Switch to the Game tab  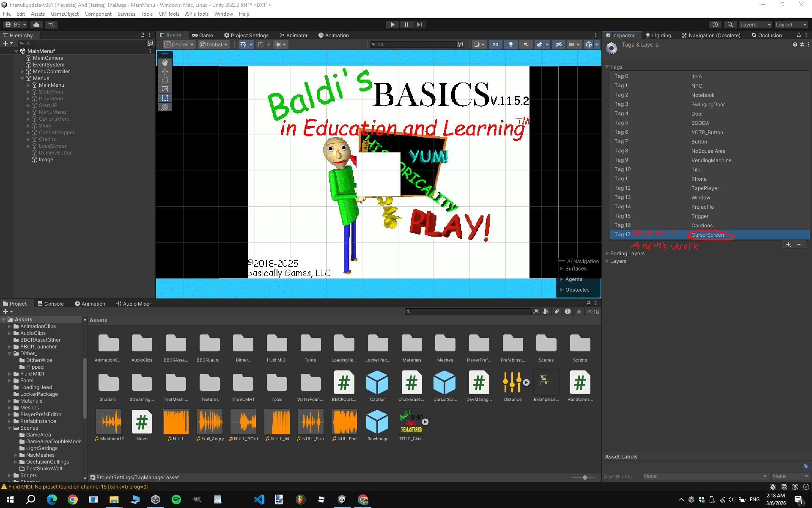pos(203,36)
